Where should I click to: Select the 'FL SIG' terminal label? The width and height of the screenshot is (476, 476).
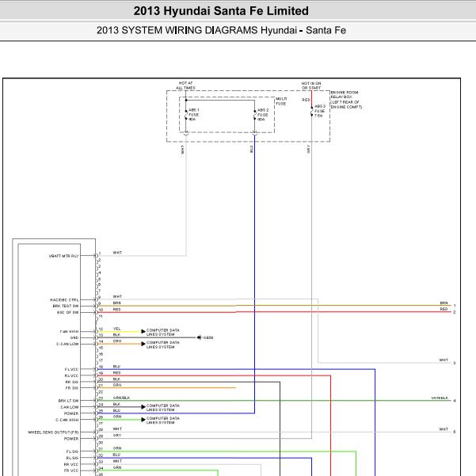pyautogui.click(x=72, y=451)
